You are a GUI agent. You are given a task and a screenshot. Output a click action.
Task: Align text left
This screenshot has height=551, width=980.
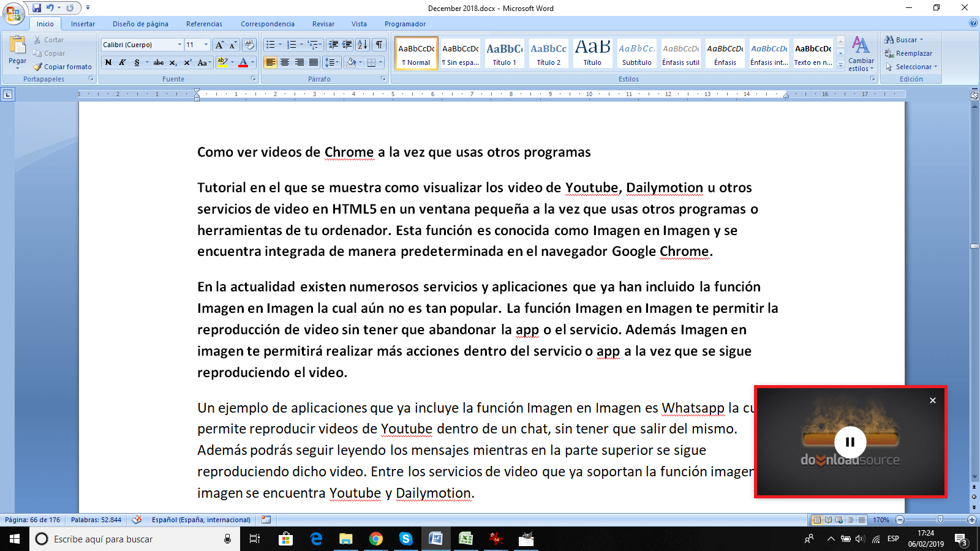[x=270, y=62]
